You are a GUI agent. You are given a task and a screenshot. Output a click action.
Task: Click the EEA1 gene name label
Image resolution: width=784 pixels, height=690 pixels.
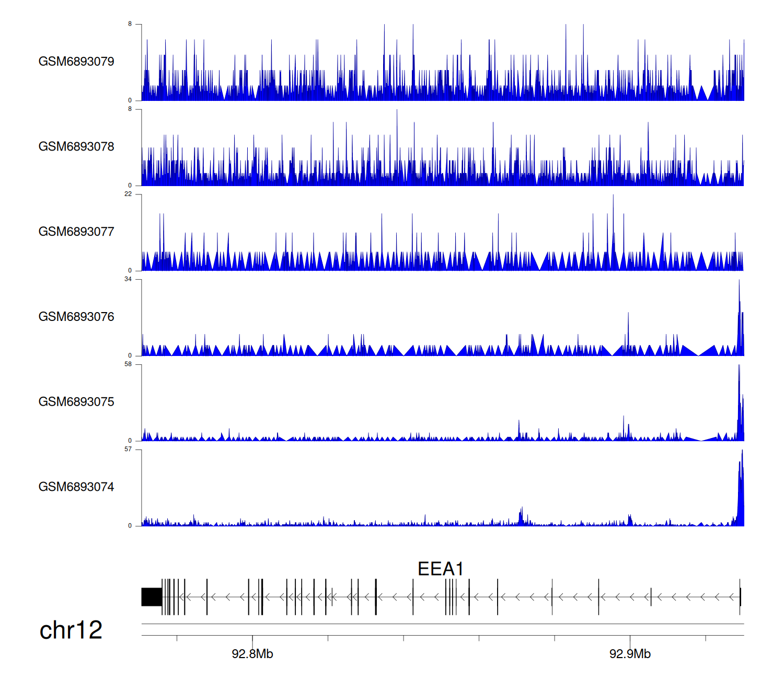tap(440, 569)
